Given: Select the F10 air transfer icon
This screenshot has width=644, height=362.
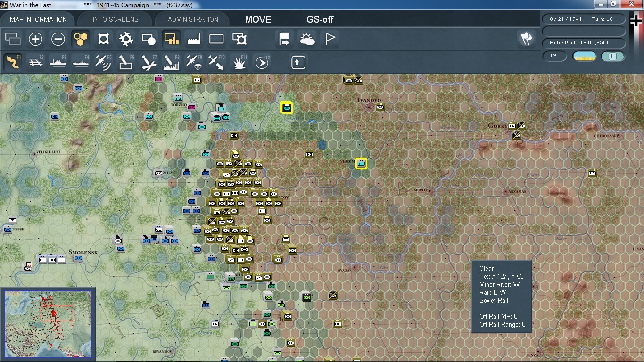Looking at the screenshot, I should point(216,62).
